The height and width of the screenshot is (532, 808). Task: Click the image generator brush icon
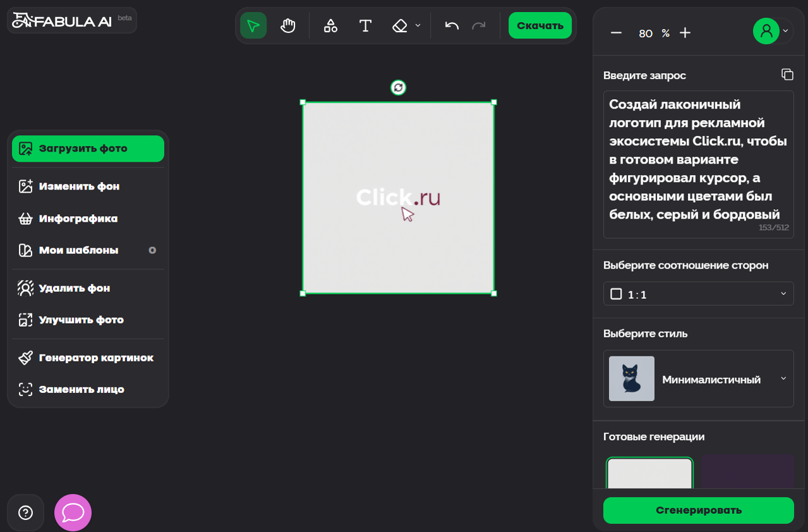click(25, 358)
